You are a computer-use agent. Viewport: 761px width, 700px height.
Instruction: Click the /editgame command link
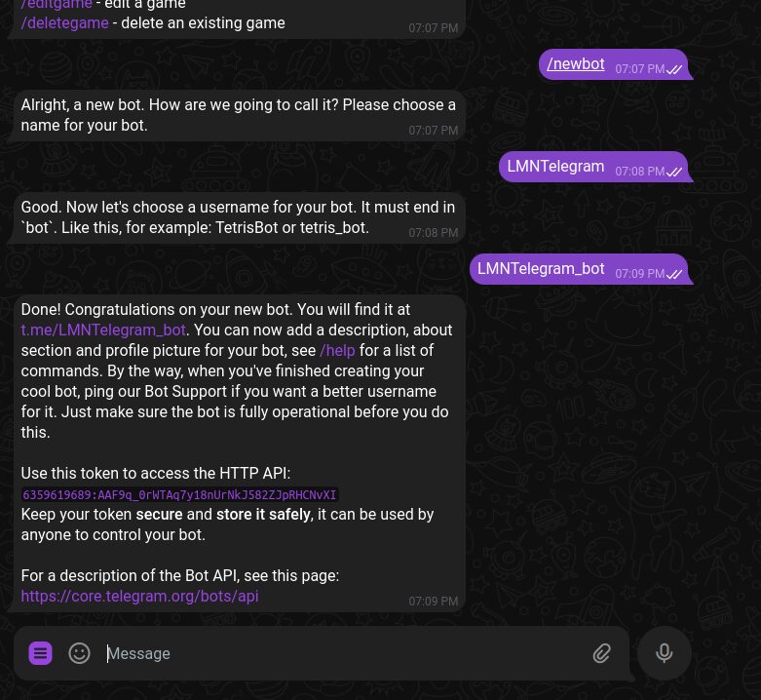[x=57, y=4]
